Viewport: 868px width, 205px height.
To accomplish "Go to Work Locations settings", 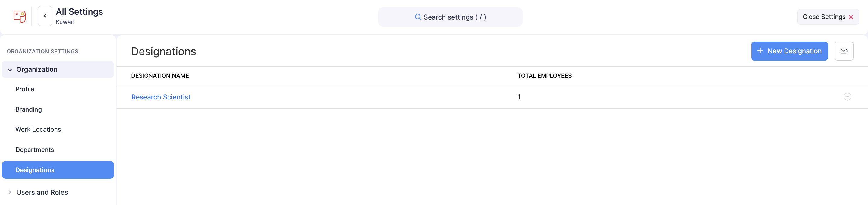I will click(x=38, y=129).
